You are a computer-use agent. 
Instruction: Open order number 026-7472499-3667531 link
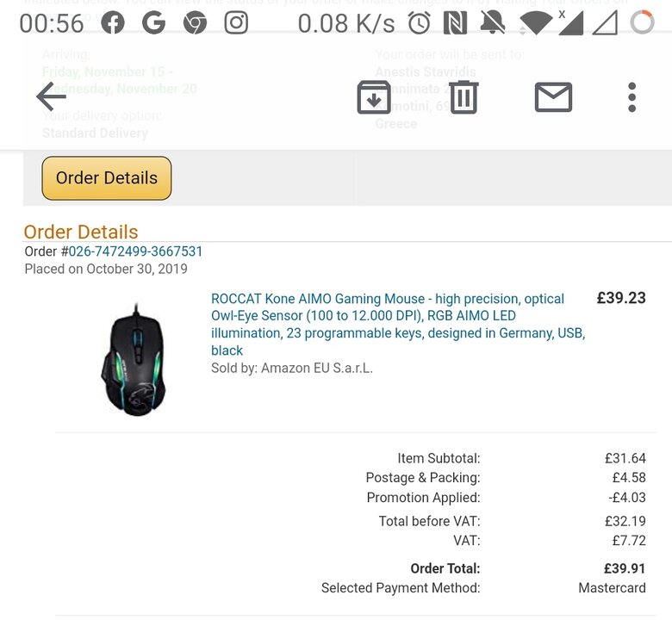point(135,251)
